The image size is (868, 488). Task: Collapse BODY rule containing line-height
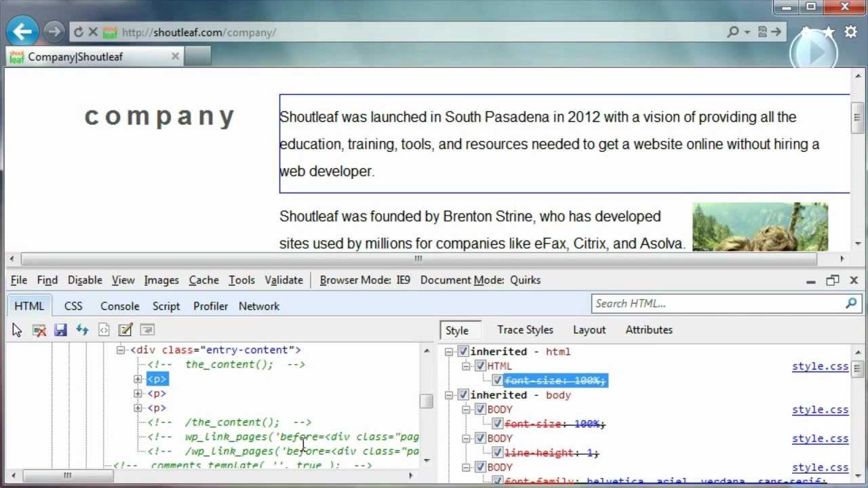click(467, 438)
